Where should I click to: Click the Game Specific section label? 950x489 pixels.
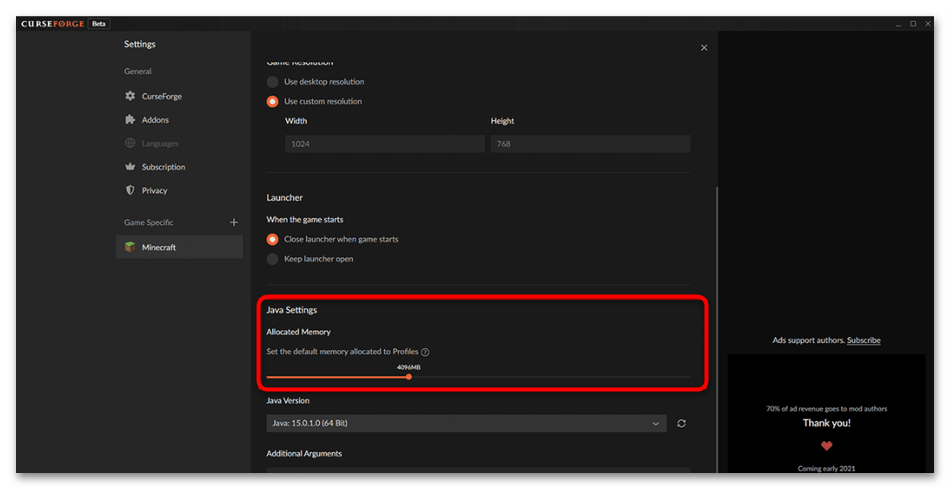point(148,222)
